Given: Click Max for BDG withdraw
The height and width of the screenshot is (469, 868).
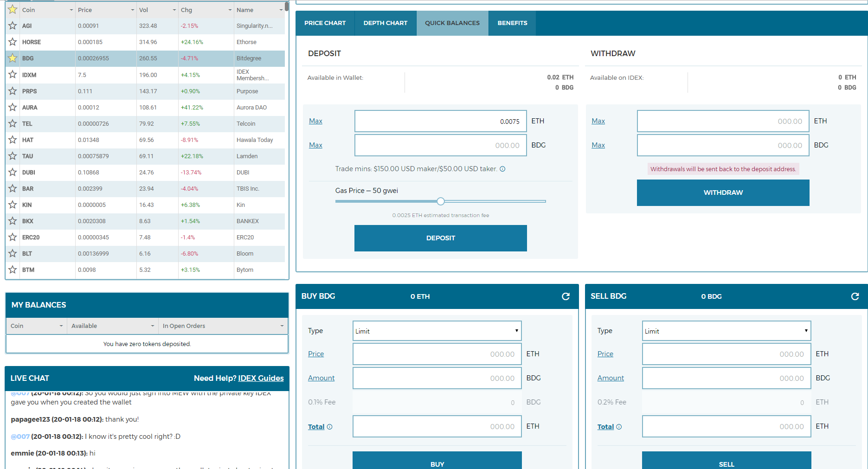Looking at the screenshot, I should 598,145.
